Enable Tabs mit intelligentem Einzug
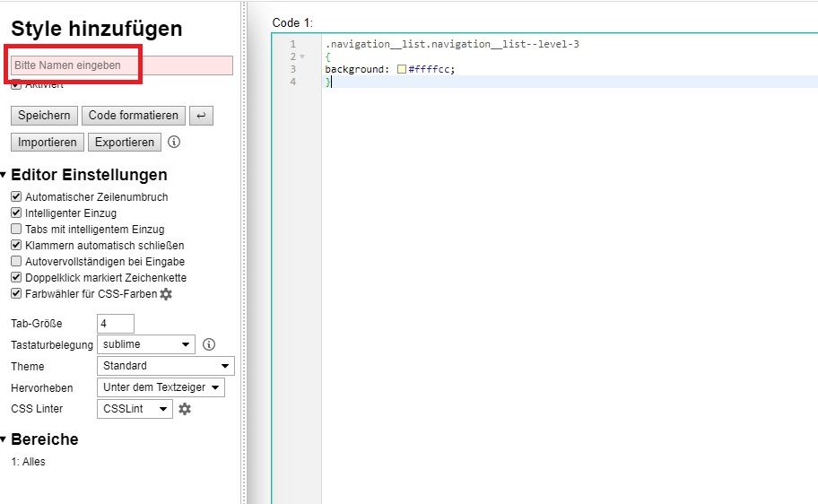 click(x=15, y=229)
